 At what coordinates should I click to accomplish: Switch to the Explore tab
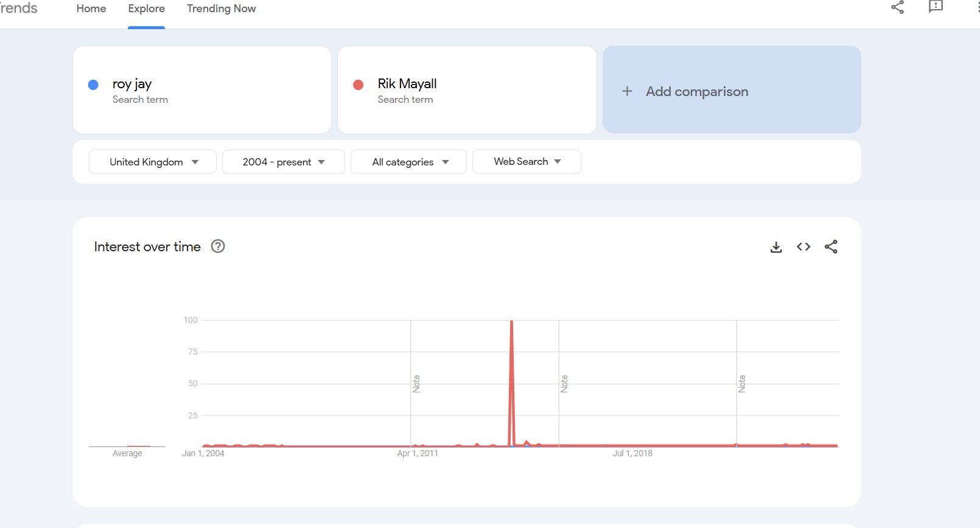pyautogui.click(x=146, y=9)
